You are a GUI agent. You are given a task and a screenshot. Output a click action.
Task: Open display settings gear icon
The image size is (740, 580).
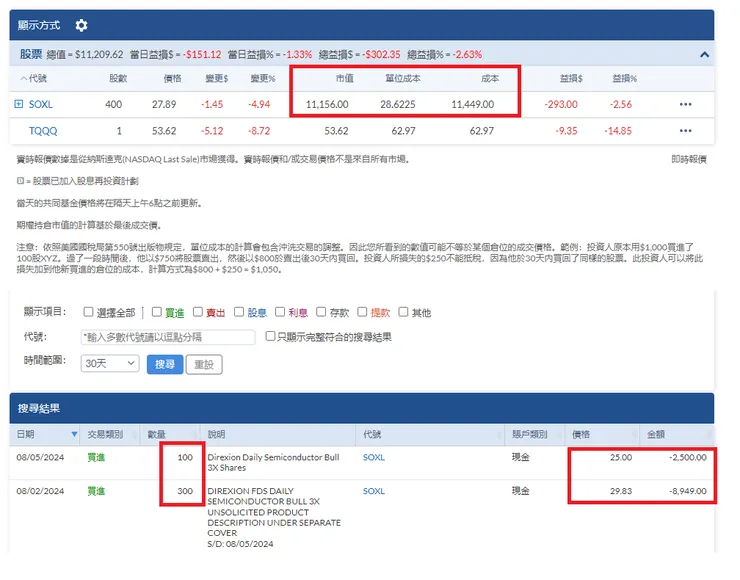81,25
